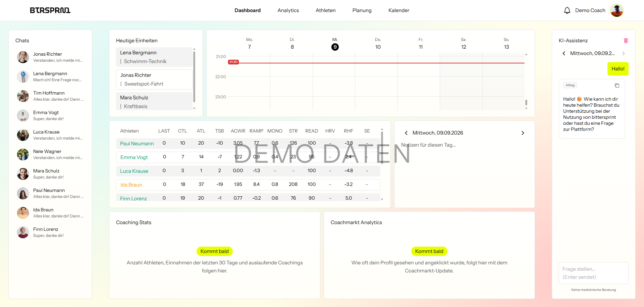Open Lena Bergmann chat avatar
The image size is (644, 307).
pos(23,76)
